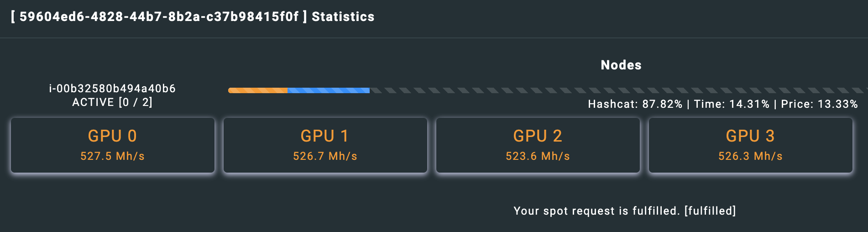The image size is (868, 232).
Task: Click the Hashcat: 87.82% progress label
Action: pos(635,104)
